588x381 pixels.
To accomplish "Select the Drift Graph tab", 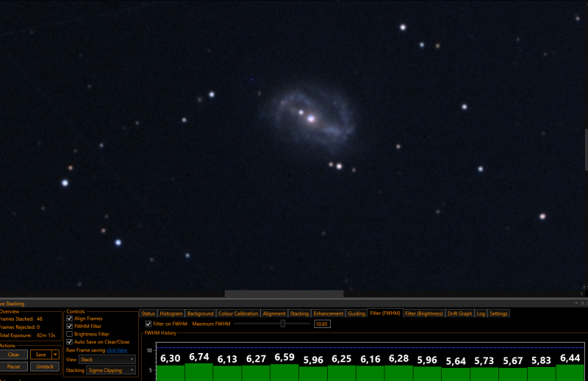I will (x=460, y=314).
